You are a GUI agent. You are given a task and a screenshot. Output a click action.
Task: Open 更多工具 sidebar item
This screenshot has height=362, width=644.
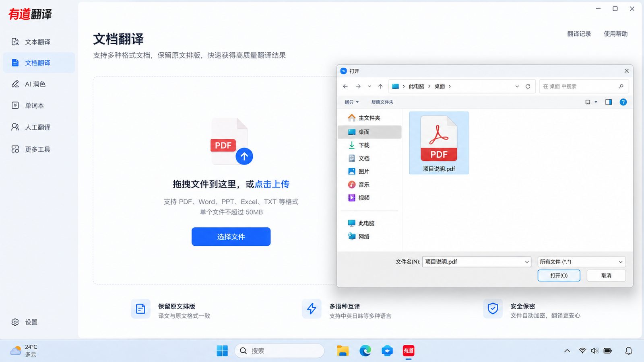39,149
